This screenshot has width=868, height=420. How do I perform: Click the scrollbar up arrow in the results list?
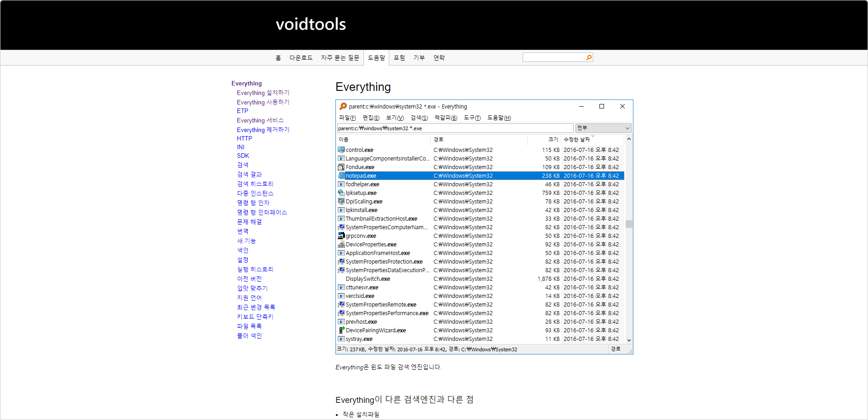(x=629, y=139)
